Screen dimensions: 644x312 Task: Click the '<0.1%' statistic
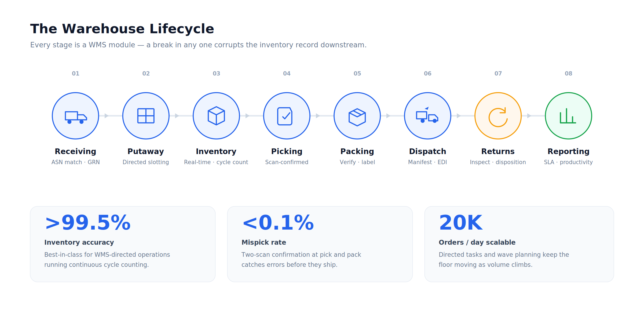tap(278, 223)
